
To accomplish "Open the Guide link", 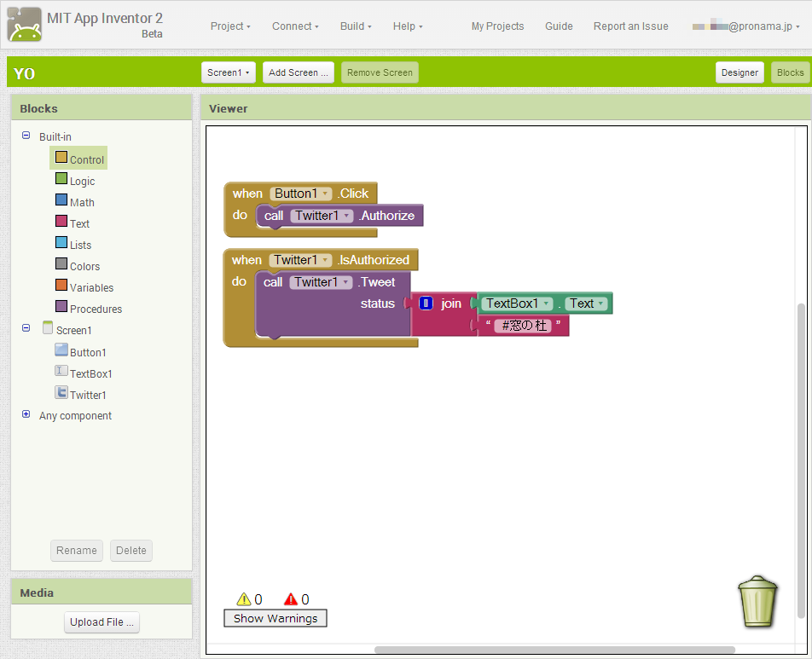I will (559, 26).
